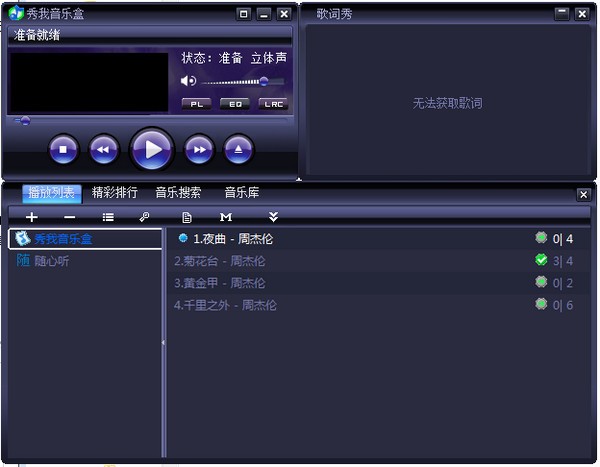
Task: Click the green check icon for 菊花台
Action: 541,260
